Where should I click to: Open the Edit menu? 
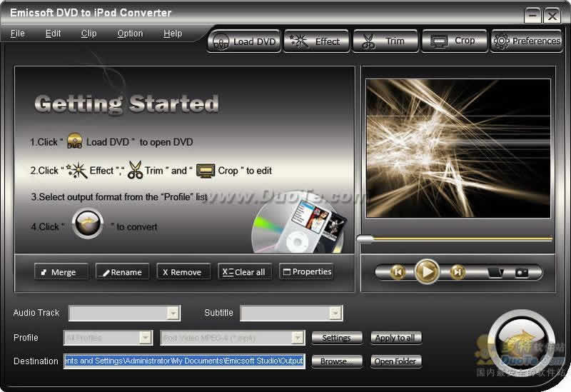click(53, 34)
